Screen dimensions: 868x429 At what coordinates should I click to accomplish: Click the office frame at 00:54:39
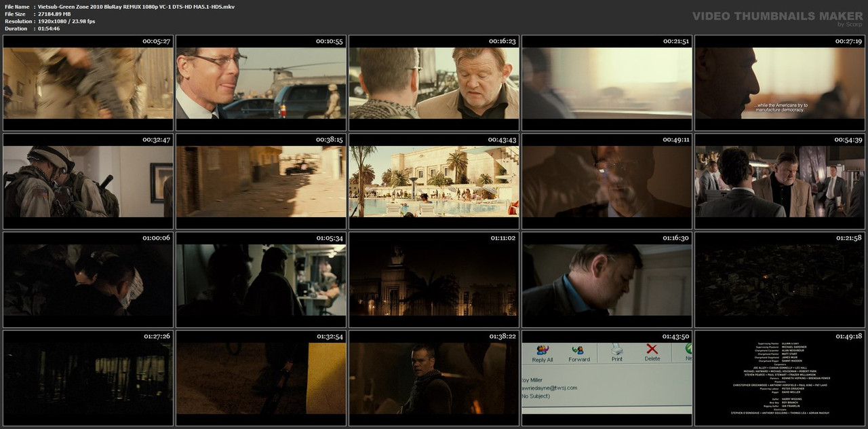(780, 181)
